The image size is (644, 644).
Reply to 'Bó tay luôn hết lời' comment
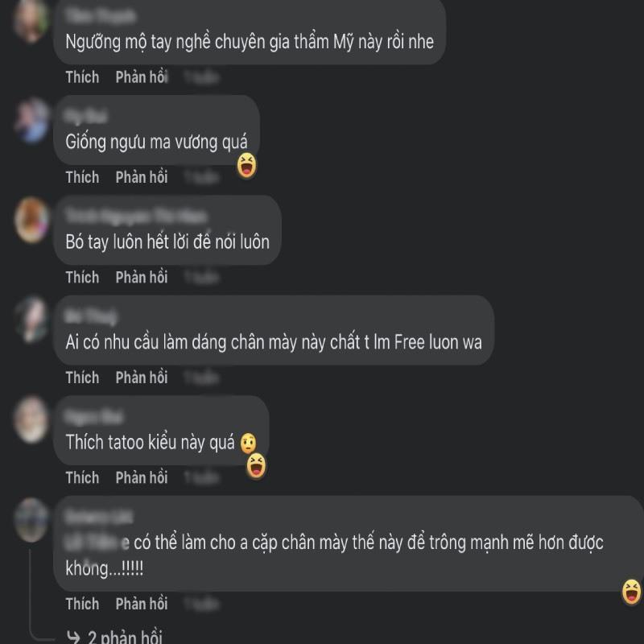pyautogui.click(x=142, y=278)
